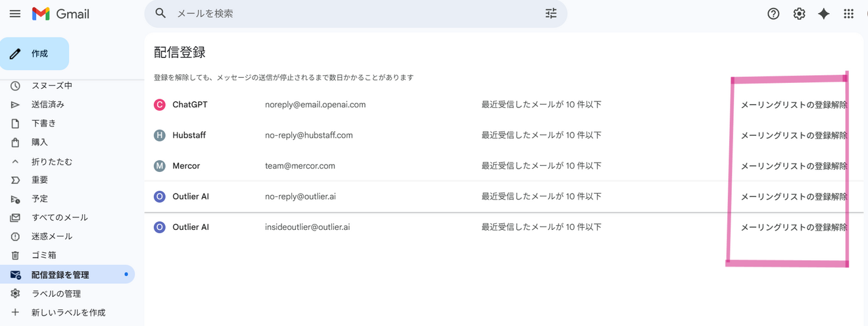Image resolution: width=868 pixels, height=326 pixels.
Task: Click the 重要 label icon
Action: [15, 180]
